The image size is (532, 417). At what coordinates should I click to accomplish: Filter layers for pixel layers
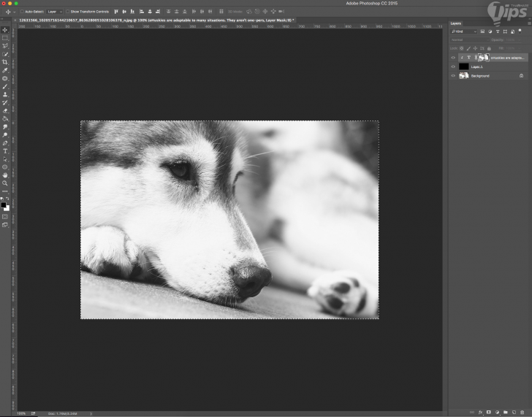click(x=482, y=31)
